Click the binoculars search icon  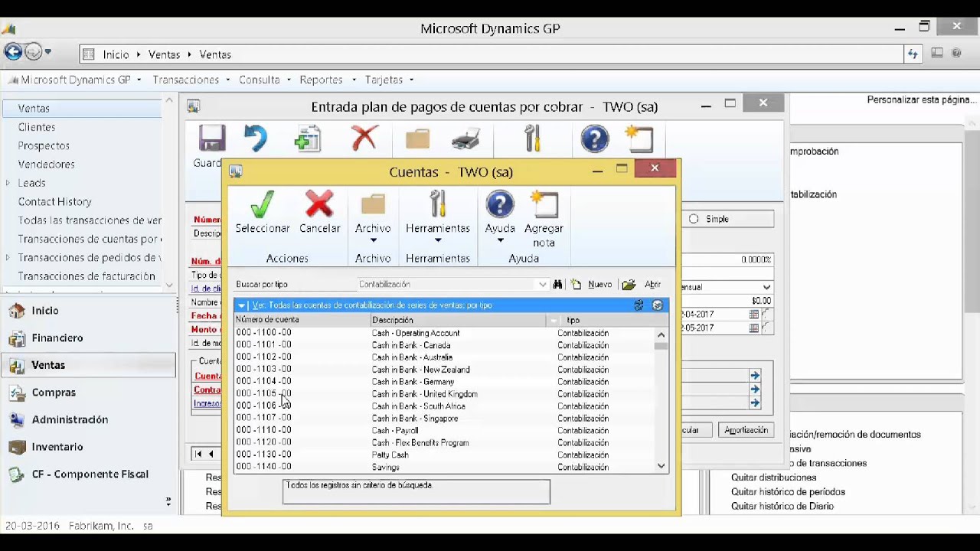(557, 285)
